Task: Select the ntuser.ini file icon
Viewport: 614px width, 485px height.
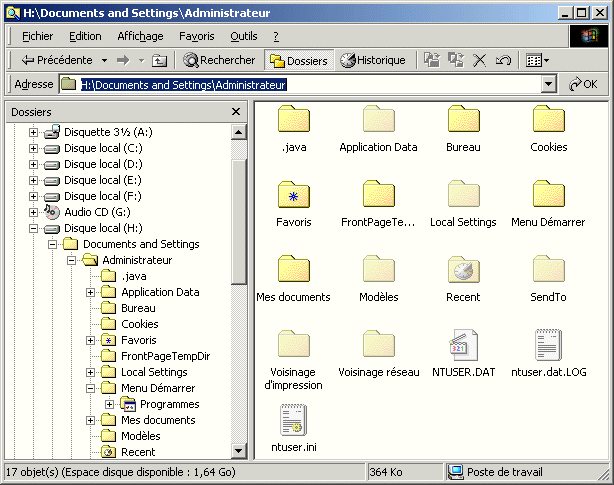Action: 293,420
